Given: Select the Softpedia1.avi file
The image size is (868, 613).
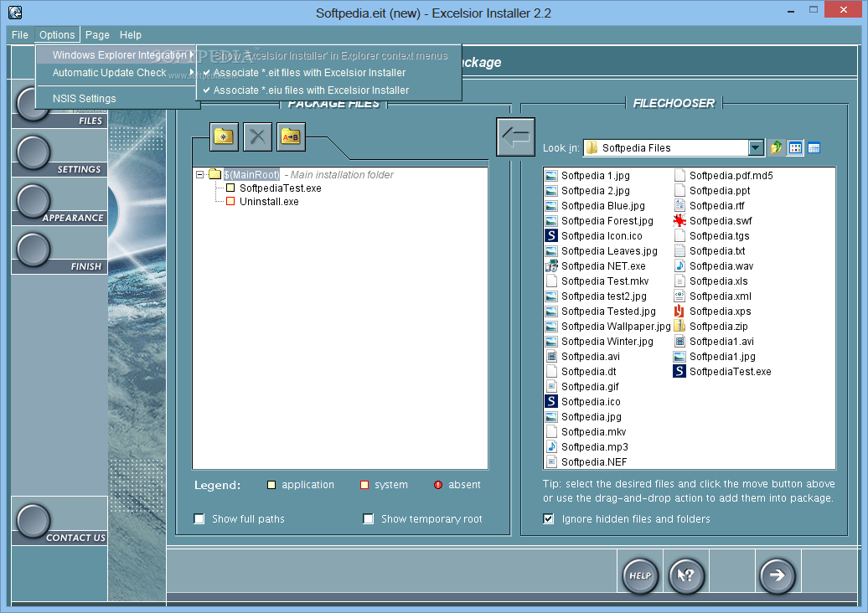Looking at the screenshot, I should pyautogui.click(x=714, y=342).
